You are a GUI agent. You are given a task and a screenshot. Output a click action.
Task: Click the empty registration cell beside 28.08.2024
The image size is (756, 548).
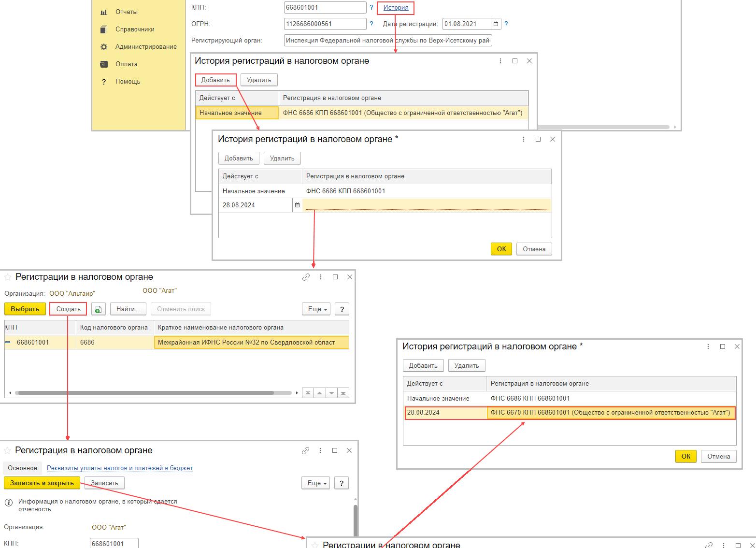pos(427,205)
